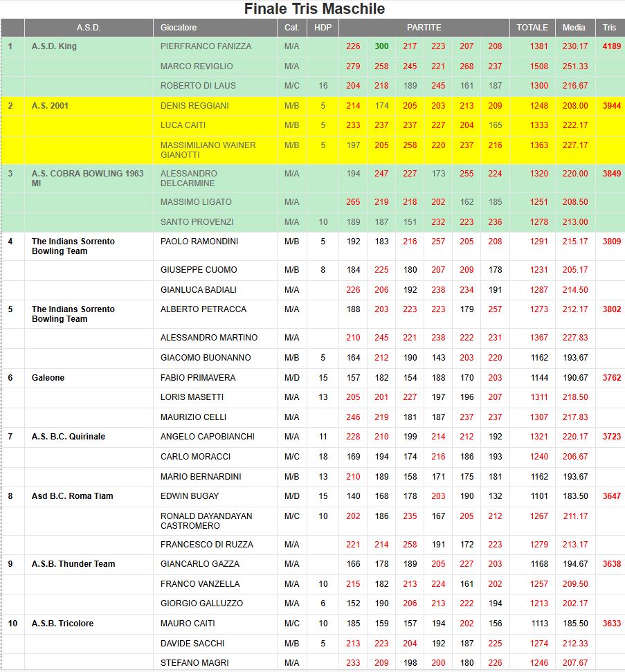The width and height of the screenshot is (625, 672).
Task: Click player name STEFANO MAGRI
Action: click(192, 663)
